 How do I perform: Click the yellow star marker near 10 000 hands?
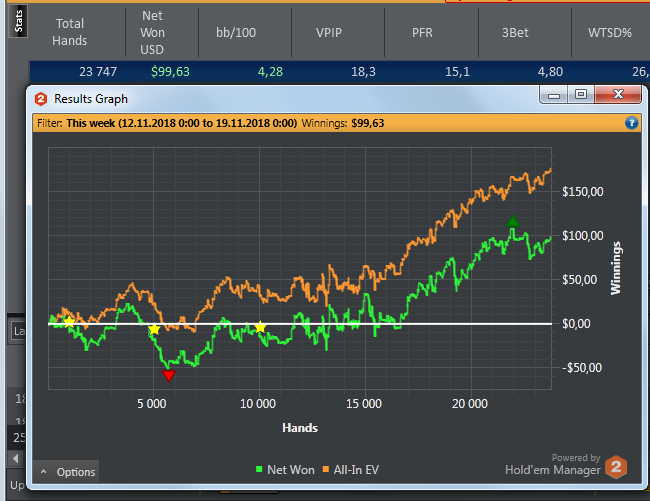pyautogui.click(x=260, y=327)
